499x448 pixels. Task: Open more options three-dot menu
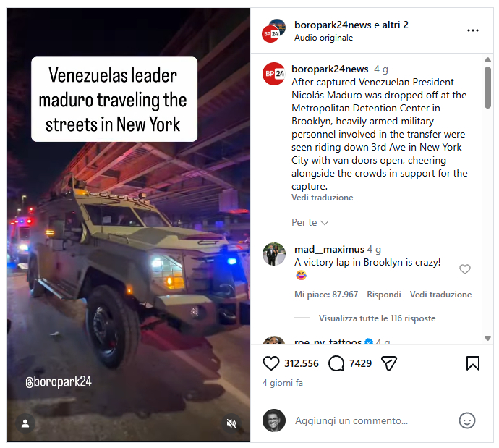pyautogui.click(x=473, y=30)
